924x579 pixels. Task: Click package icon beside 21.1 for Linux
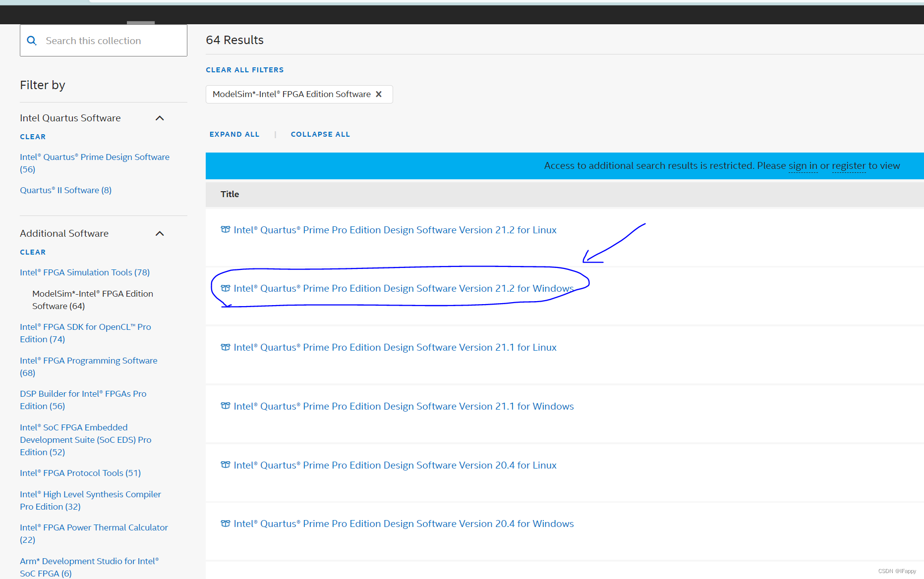(226, 347)
